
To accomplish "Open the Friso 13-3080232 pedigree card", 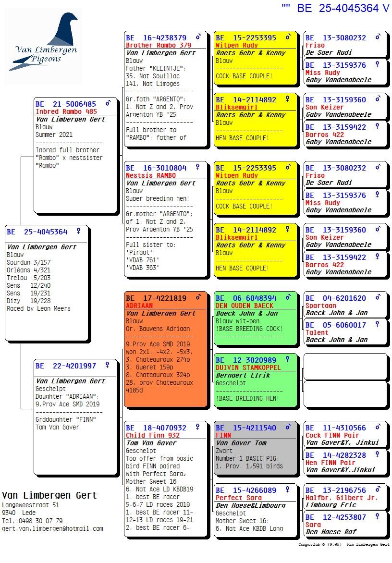I will [343, 43].
